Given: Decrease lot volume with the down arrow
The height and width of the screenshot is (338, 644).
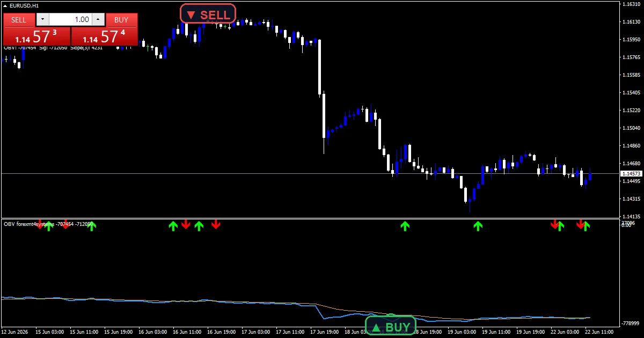Looking at the screenshot, I should 43,19.
